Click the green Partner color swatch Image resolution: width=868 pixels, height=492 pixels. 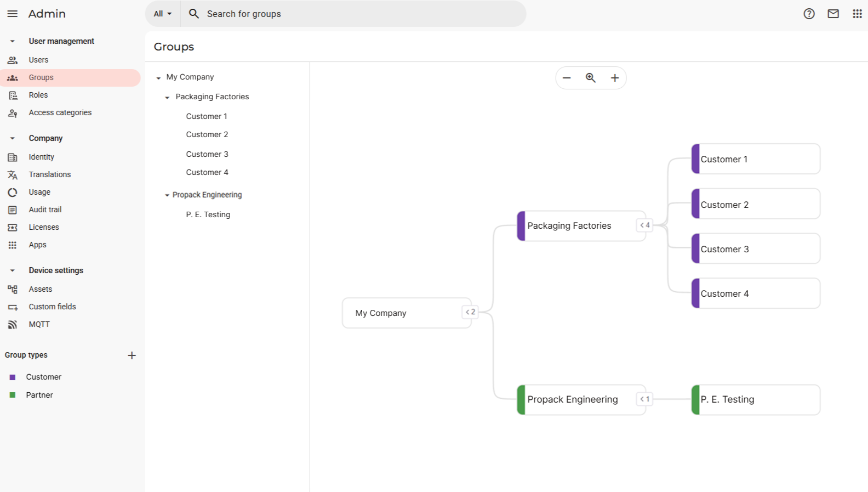point(13,395)
